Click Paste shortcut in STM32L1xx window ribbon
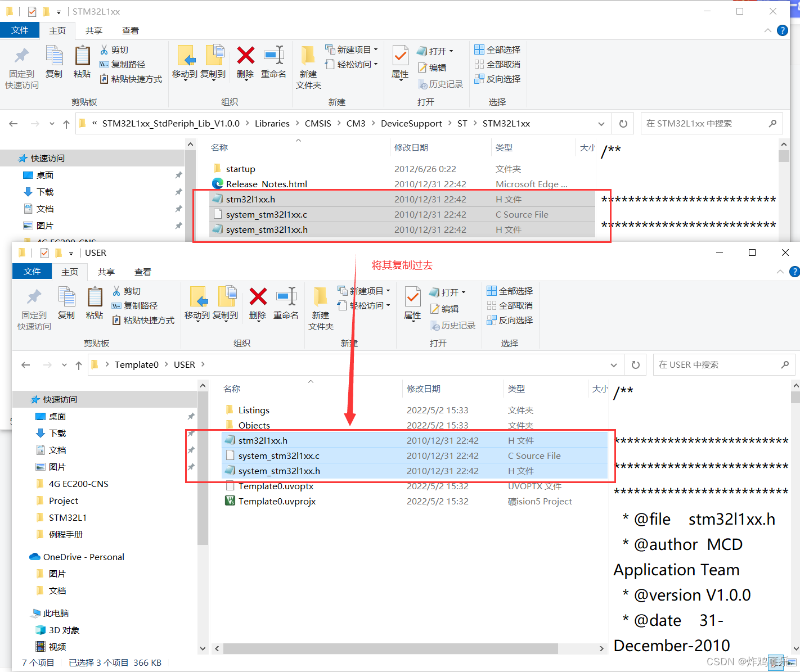 [x=131, y=79]
